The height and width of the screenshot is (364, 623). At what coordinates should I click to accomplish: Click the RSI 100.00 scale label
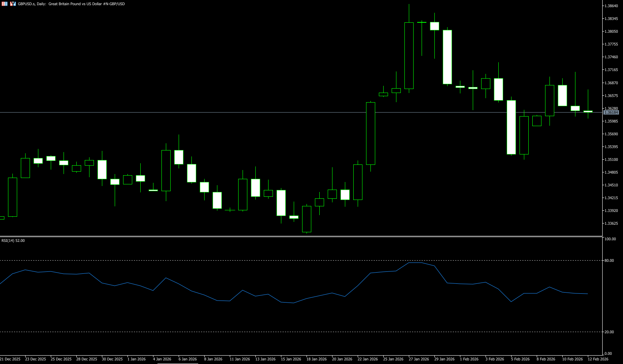coord(610,239)
